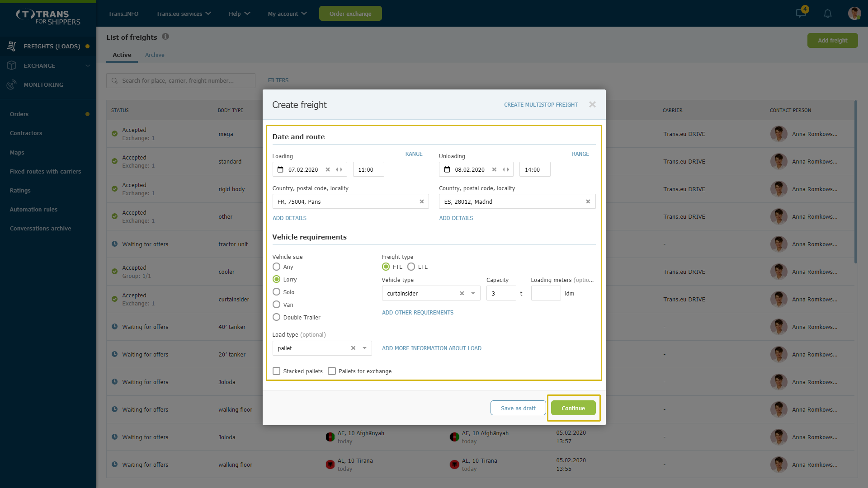This screenshot has height=488, width=868.
Task: Click contact avatar in the mega row
Action: click(778, 134)
